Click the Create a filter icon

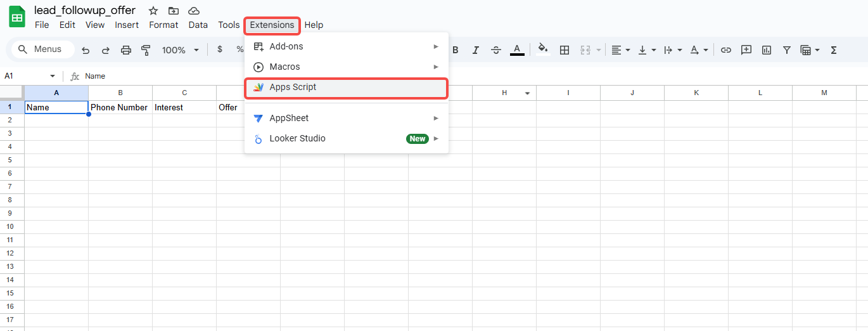click(x=787, y=49)
